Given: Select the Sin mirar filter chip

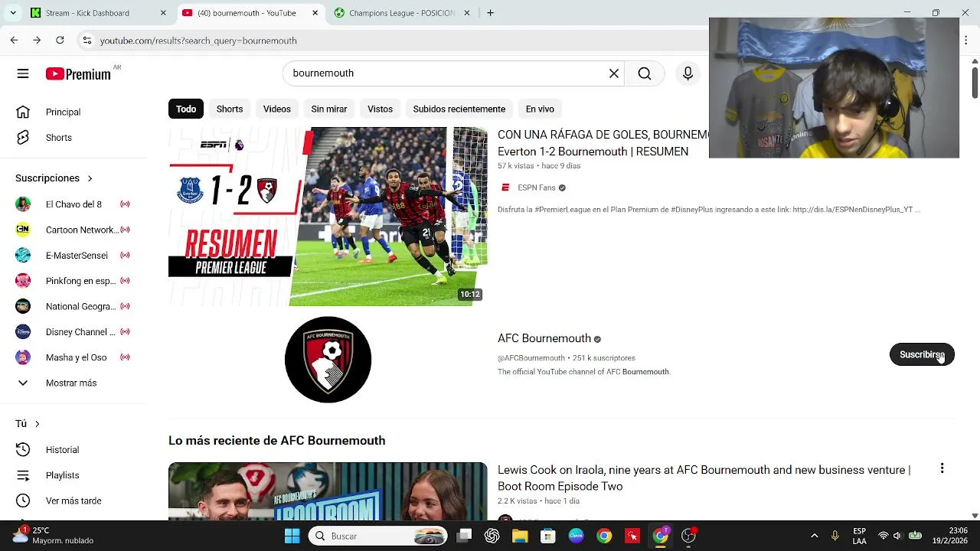Looking at the screenshot, I should click(x=329, y=109).
